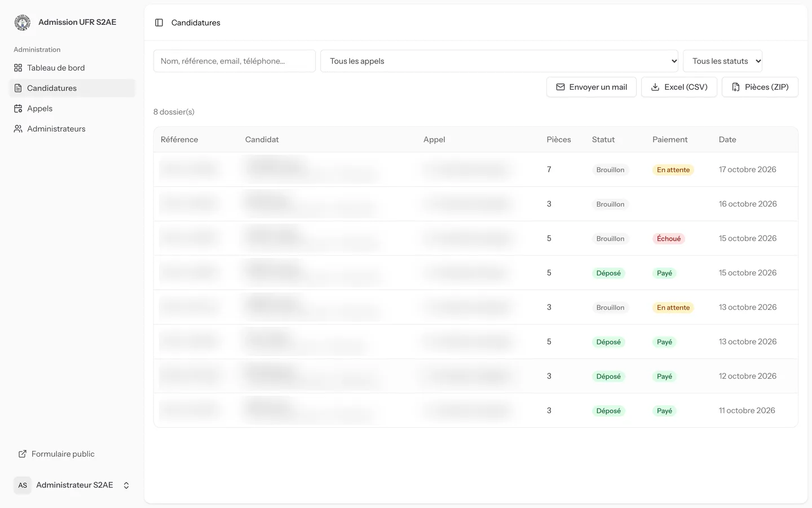Viewport: 812px width, 508px height.
Task: Focus the Nom, référence, email search field
Action: pos(235,61)
